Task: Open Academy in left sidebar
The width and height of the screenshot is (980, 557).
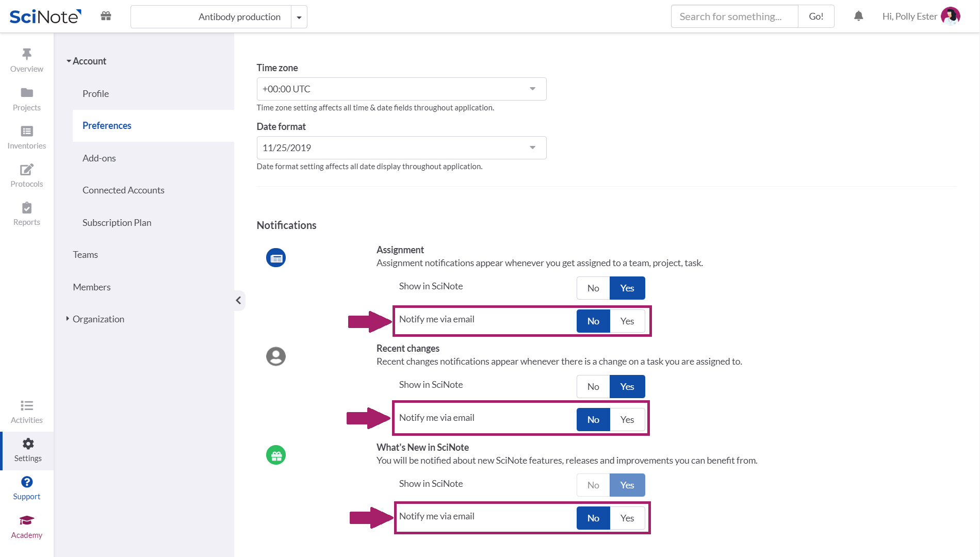Action: tap(27, 527)
